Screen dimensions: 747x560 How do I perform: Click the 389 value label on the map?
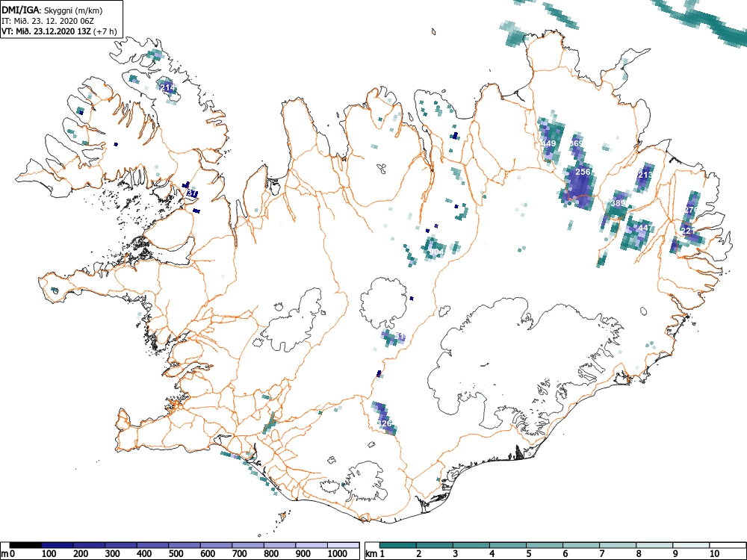coord(618,203)
